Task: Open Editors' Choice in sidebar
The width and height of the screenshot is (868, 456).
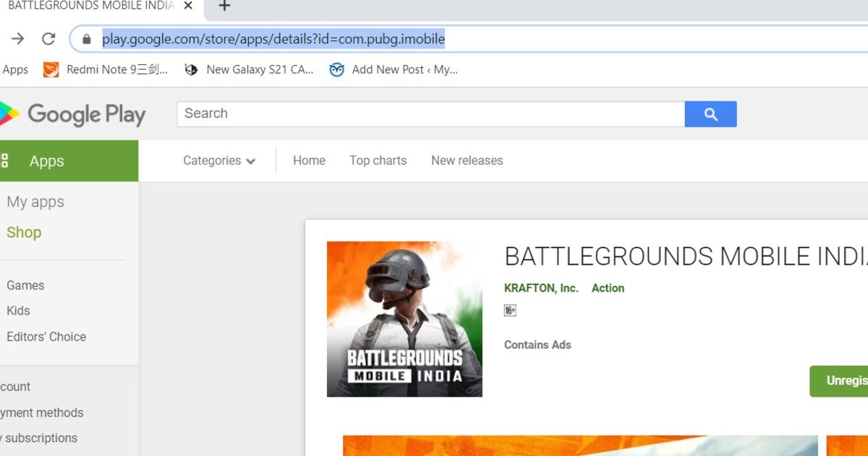Action: 46,337
